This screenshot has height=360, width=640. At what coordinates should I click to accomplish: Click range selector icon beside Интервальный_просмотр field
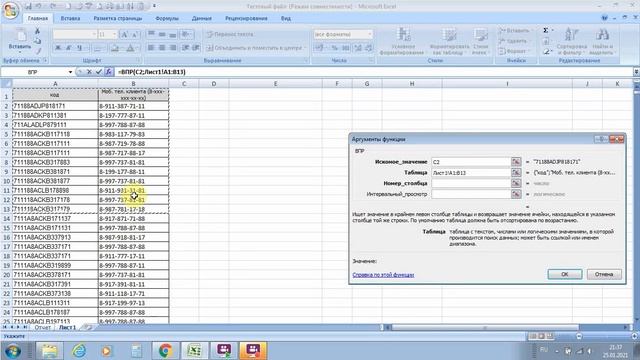(516, 194)
